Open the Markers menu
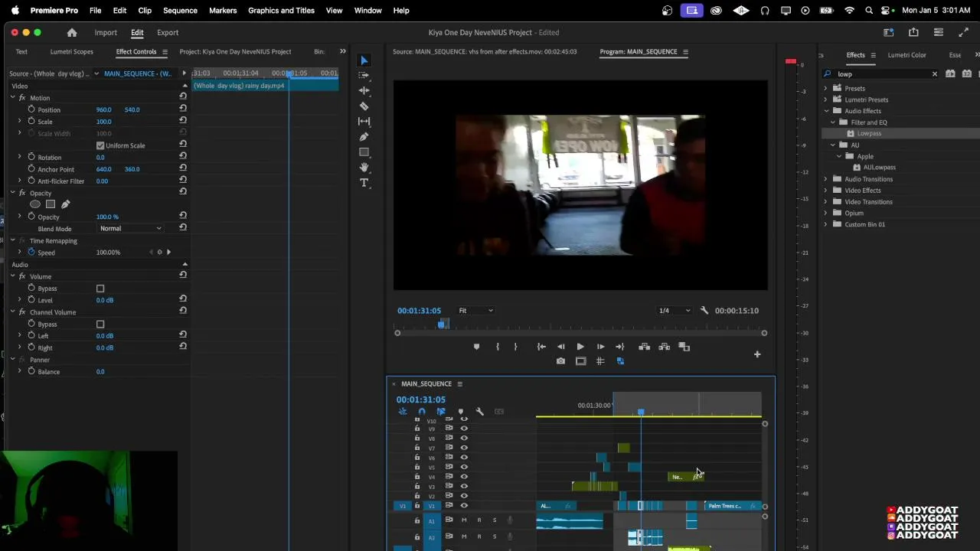This screenshot has height=551, width=980. (x=223, y=11)
